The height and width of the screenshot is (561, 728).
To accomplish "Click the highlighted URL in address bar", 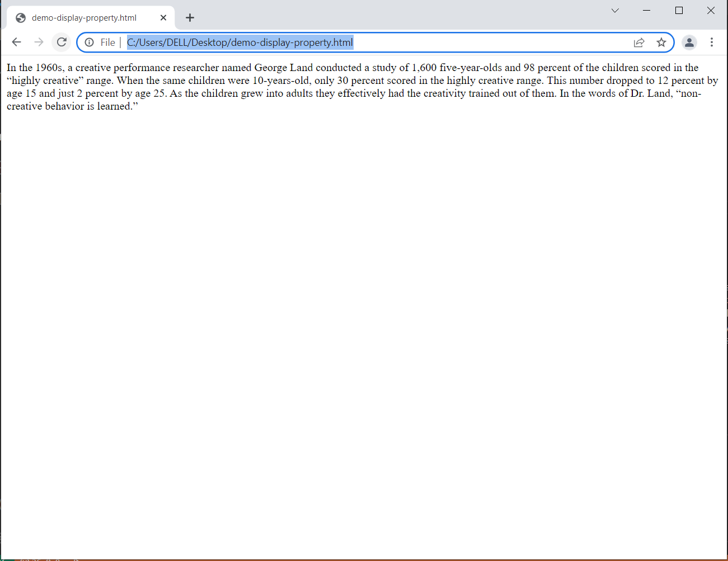I will tap(239, 43).
